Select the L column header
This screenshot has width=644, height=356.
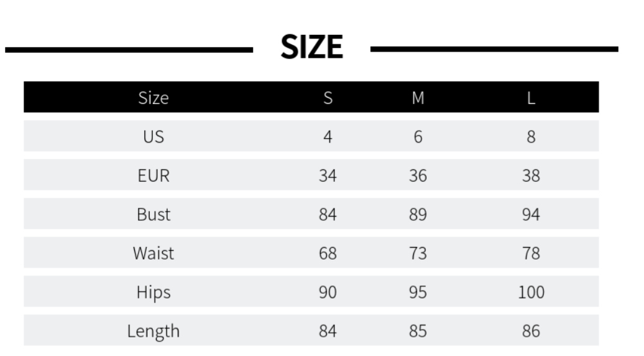coord(531,98)
